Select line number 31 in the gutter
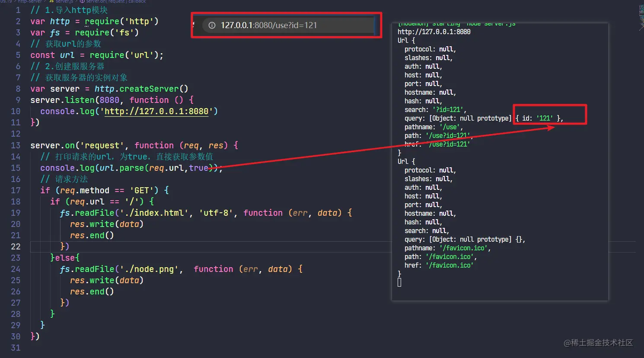This screenshot has height=358, width=644. tap(16, 348)
